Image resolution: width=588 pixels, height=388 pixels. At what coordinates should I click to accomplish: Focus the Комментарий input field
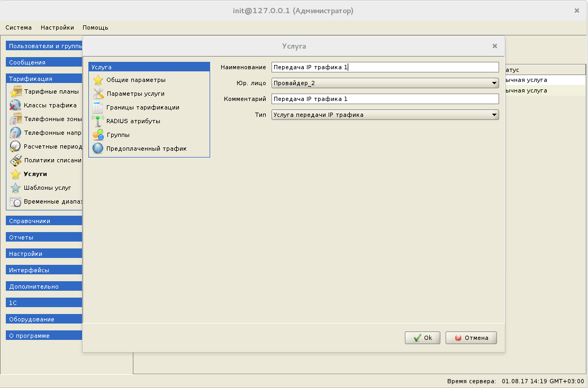coord(385,99)
